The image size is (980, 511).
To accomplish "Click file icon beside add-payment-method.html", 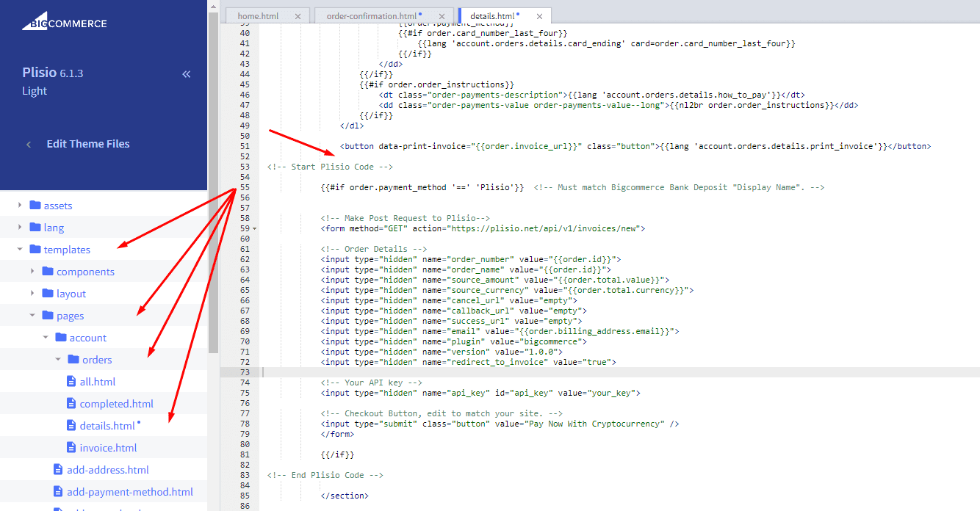I will pos(58,492).
